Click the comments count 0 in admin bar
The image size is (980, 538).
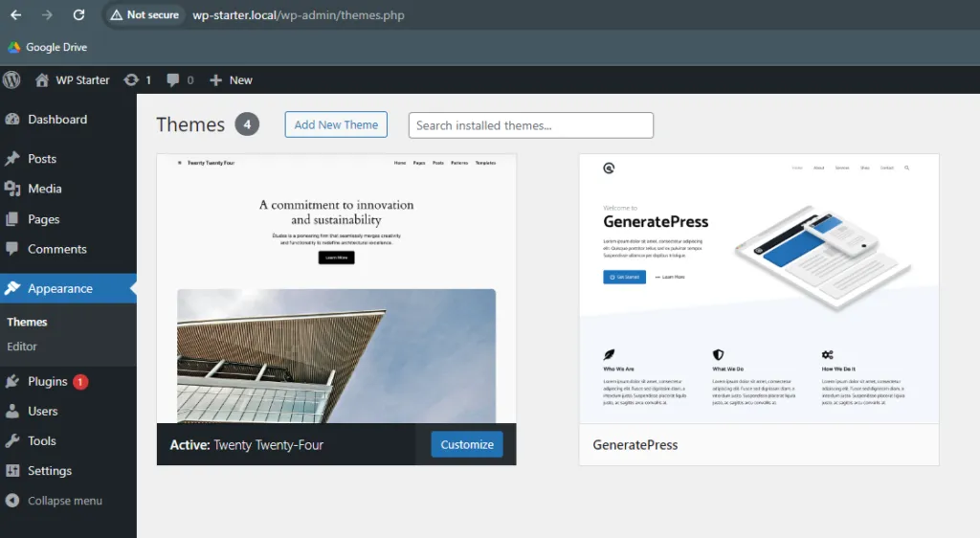pos(190,80)
